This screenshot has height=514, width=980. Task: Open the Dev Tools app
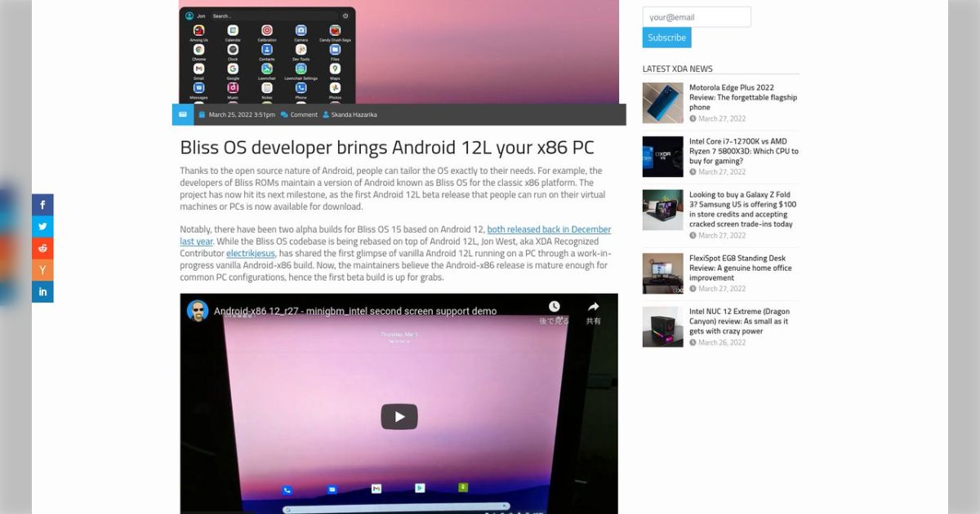click(302, 50)
